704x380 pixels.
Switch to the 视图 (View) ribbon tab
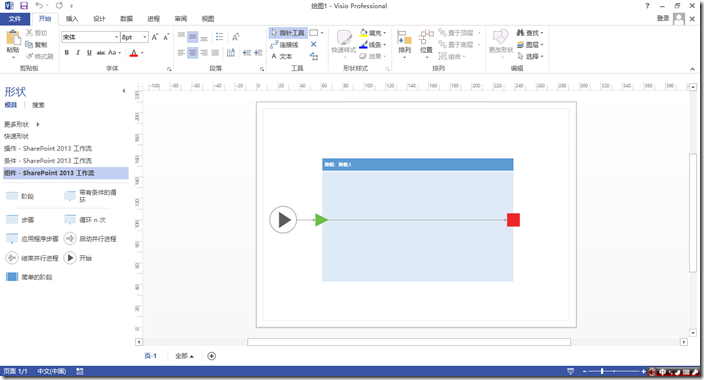coord(207,18)
